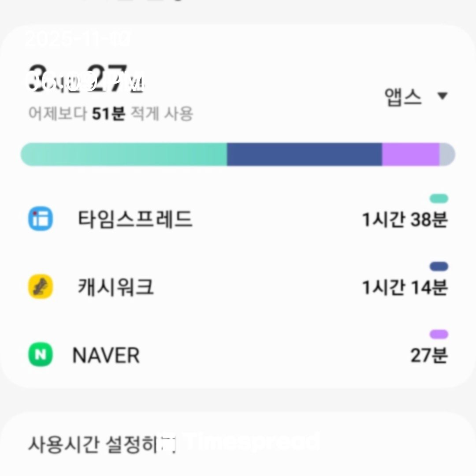The width and height of the screenshot is (476, 476).
Task: Select the purple usage bar segment
Action: [x=410, y=154]
